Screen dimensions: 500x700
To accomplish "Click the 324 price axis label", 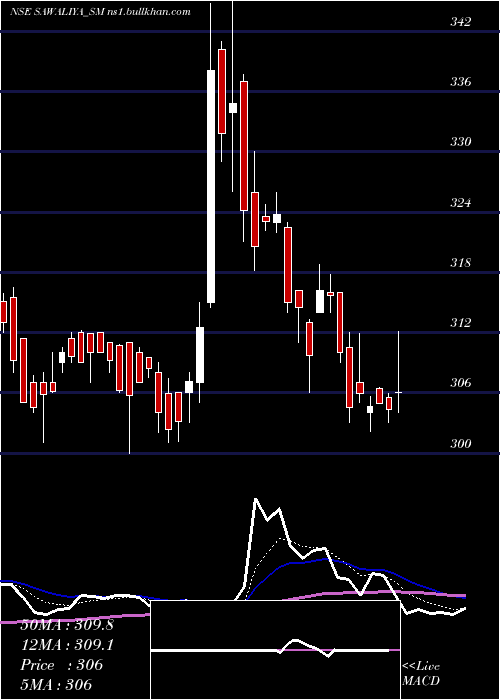I will [x=461, y=202].
